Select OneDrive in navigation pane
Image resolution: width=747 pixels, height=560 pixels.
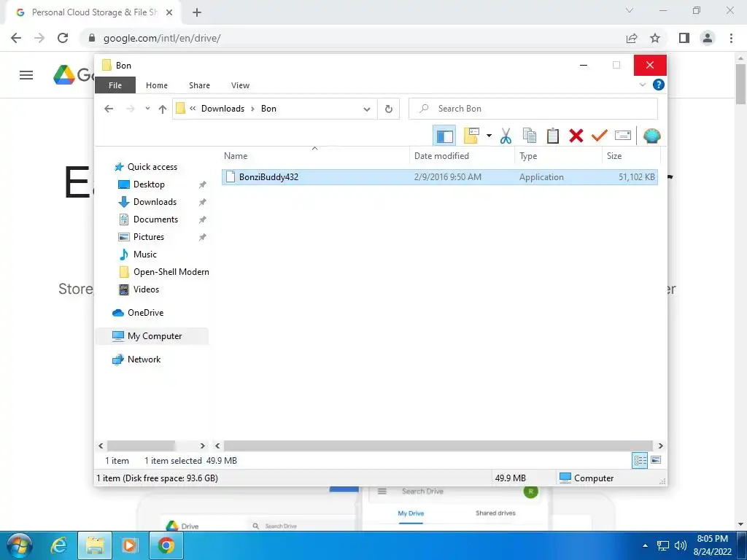145,313
